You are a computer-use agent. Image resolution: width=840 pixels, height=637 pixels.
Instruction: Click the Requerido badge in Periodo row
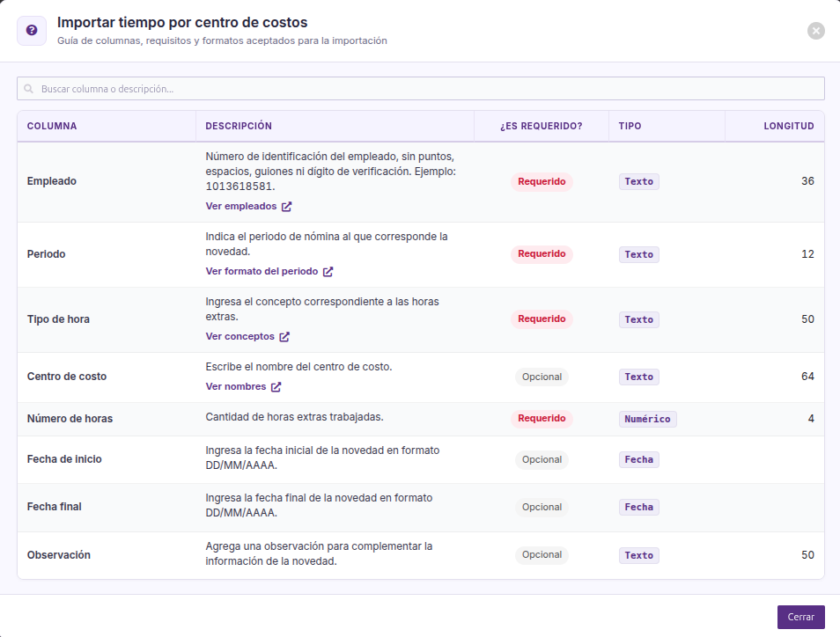click(542, 253)
